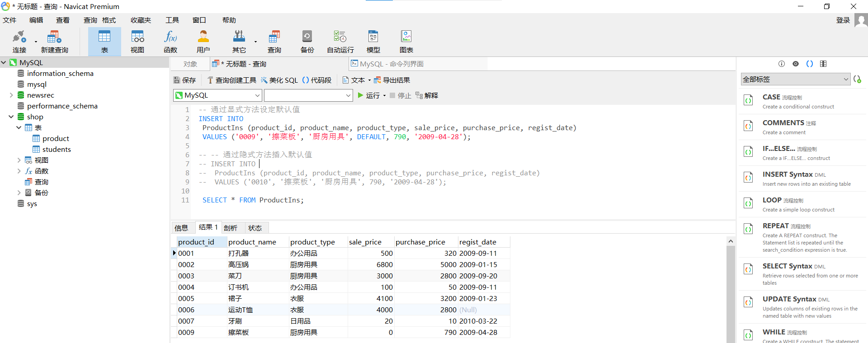Open 自动运行 automation toolbar icon
868x343 pixels.
[x=340, y=42]
